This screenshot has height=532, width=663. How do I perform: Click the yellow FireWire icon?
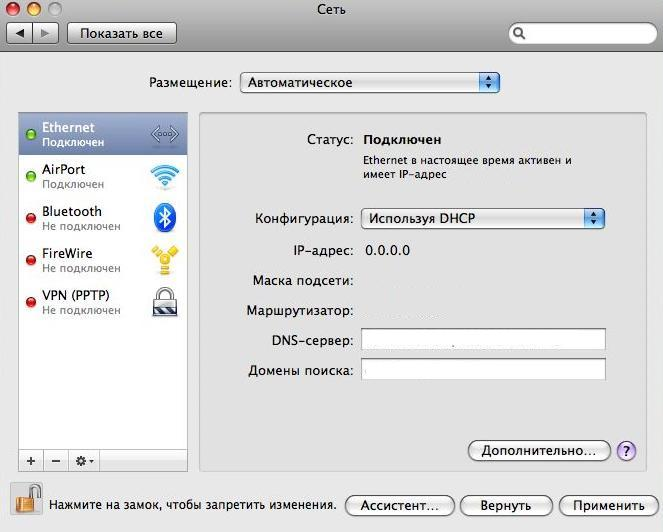pyautogui.click(x=165, y=259)
